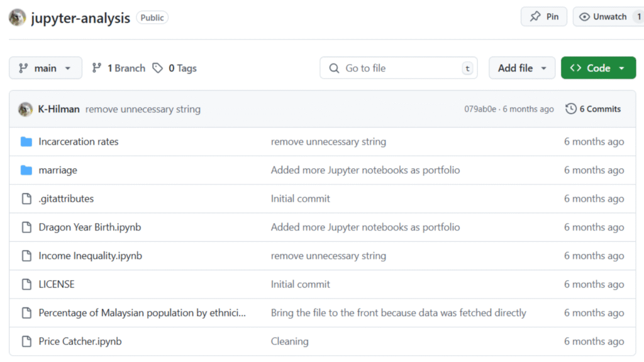The height and width of the screenshot is (362, 644).
Task: Open commit hash 079ab0e
Action: pyautogui.click(x=480, y=109)
